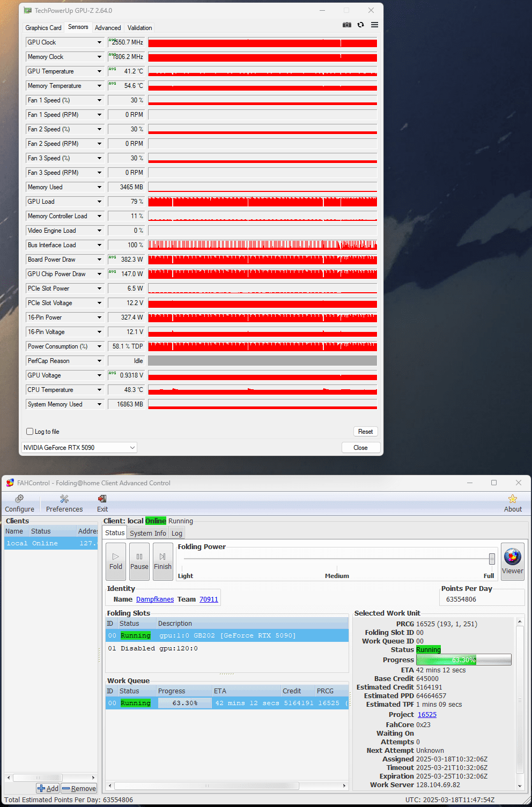Open the GPU Voltage sensor dropdown
This screenshot has width=532, height=807.
click(x=99, y=375)
